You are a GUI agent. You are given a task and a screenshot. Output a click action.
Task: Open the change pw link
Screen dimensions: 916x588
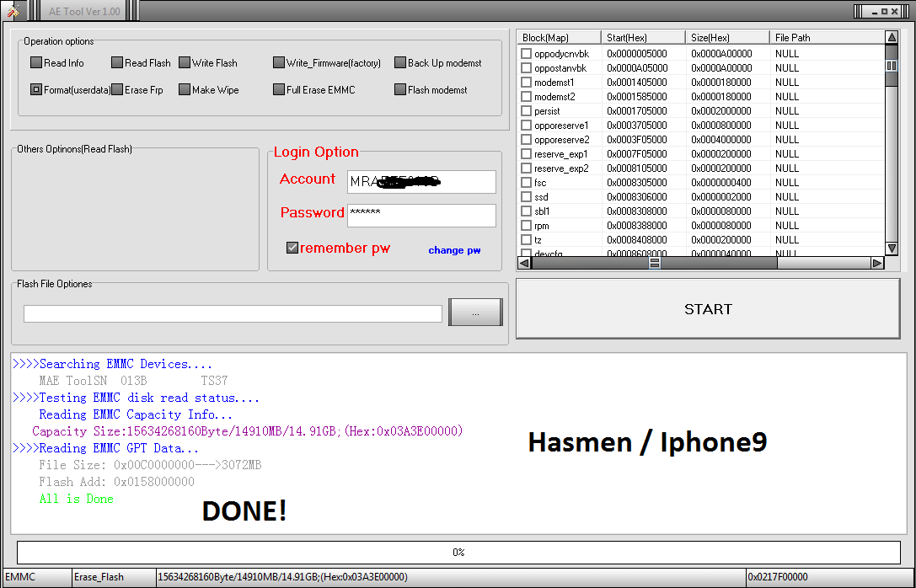(x=454, y=250)
